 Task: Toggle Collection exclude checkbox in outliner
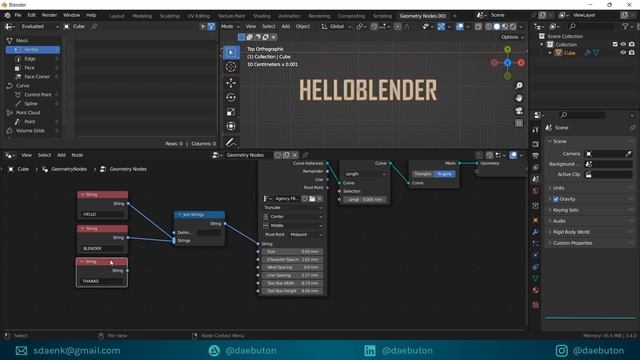(x=615, y=44)
